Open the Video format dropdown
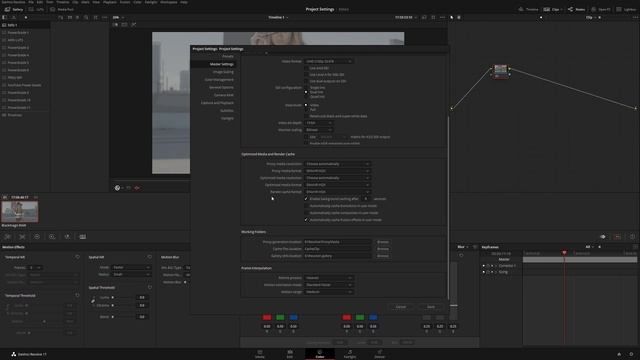This screenshot has height=360, width=640. (329, 61)
